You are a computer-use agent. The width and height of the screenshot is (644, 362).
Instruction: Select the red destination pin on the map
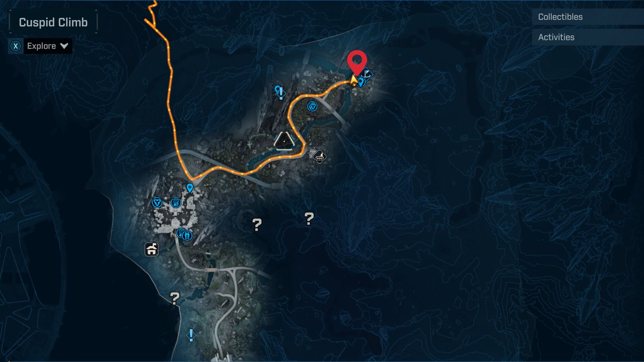click(x=357, y=62)
